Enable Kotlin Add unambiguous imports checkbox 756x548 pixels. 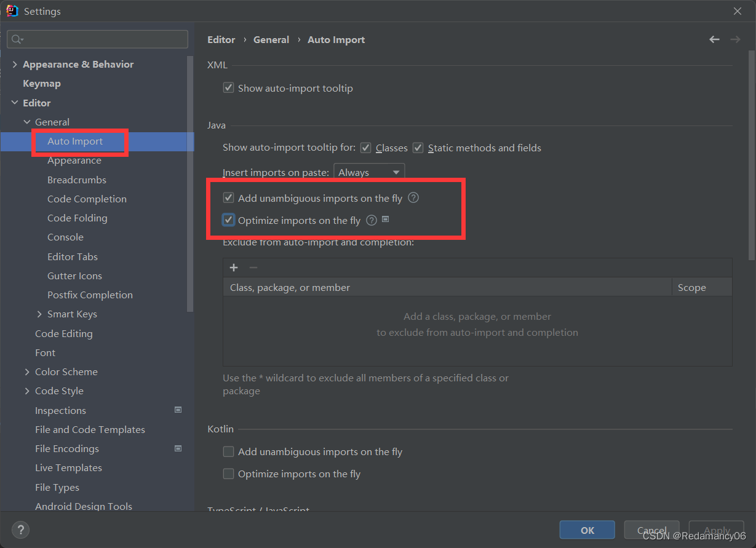pos(228,451)
